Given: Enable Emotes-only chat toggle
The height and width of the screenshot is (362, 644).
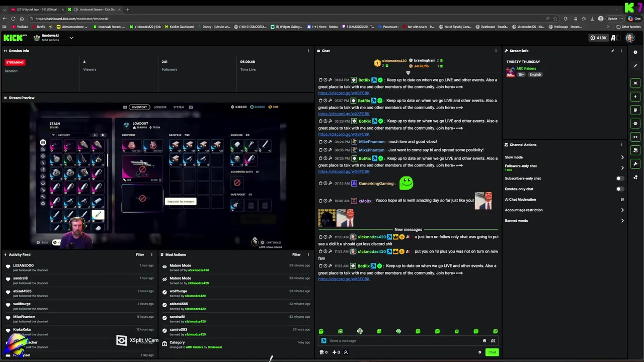Looking at the screenshot, I should click(620, 189).
